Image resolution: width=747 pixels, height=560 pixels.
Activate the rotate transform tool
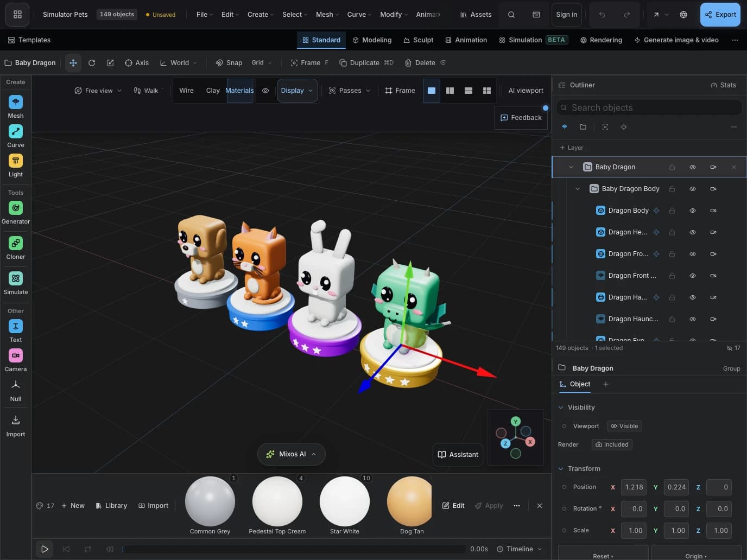tap(92, 63)
